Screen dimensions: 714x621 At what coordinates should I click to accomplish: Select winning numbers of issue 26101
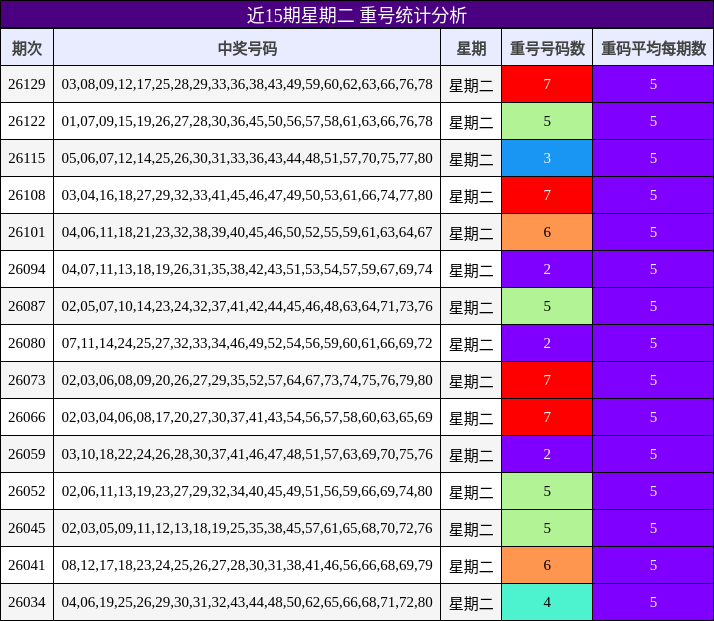247,232
